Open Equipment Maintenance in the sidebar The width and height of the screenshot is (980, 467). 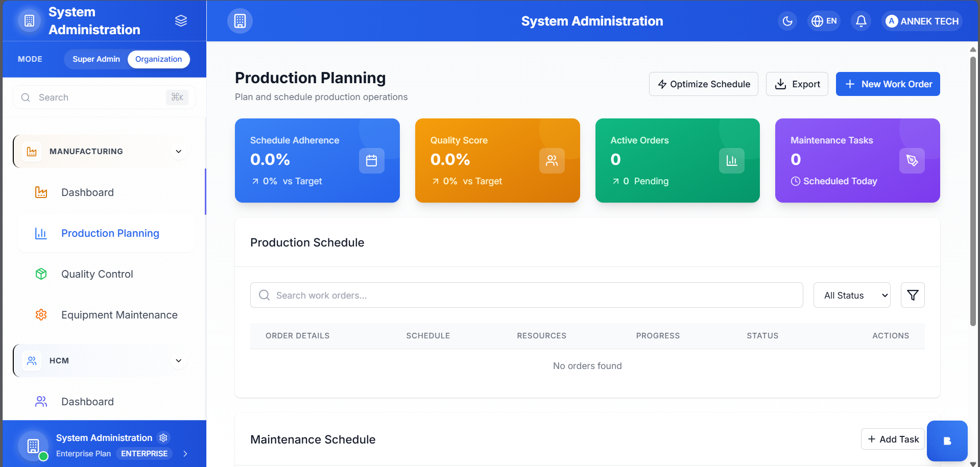coord(106,315)
